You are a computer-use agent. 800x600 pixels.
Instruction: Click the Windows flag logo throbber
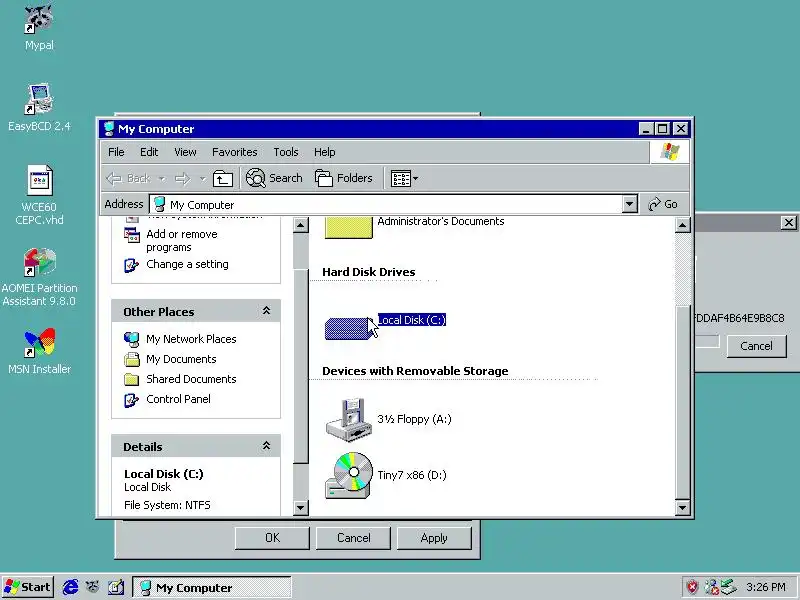tap(669, 152)
